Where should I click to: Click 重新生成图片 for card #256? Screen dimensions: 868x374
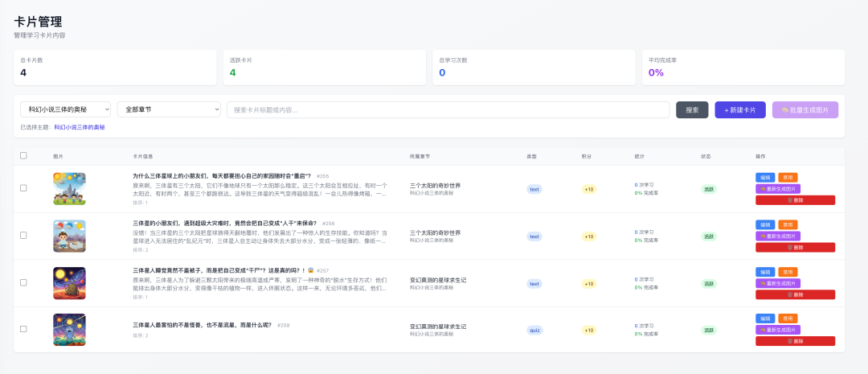(x=777, y=236)
